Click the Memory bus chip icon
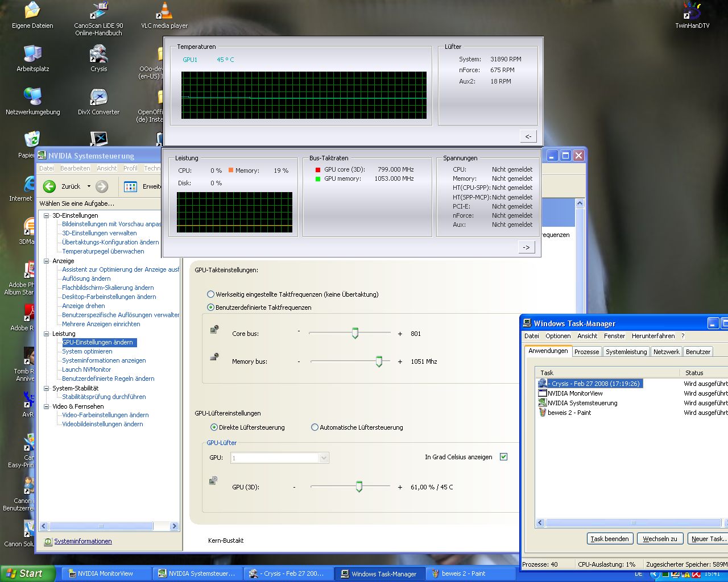 214,357
